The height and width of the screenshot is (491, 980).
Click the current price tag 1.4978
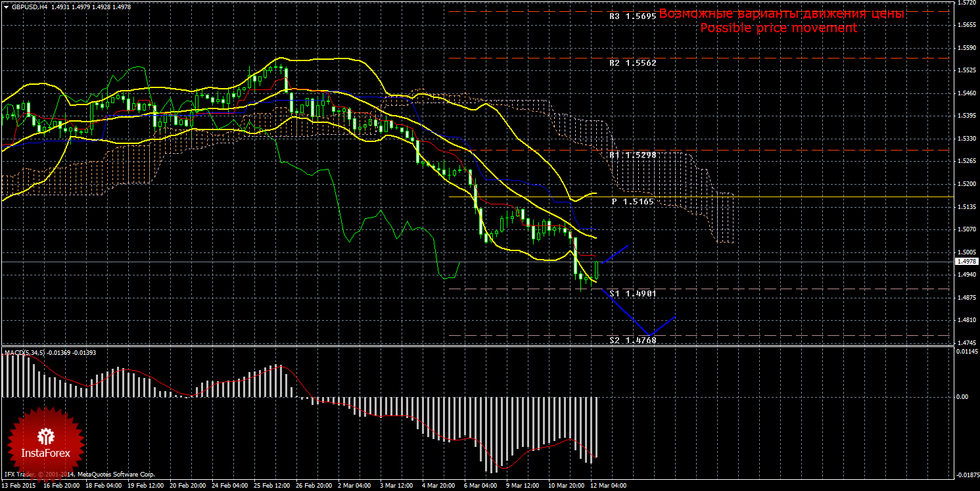tap(966, 262)
